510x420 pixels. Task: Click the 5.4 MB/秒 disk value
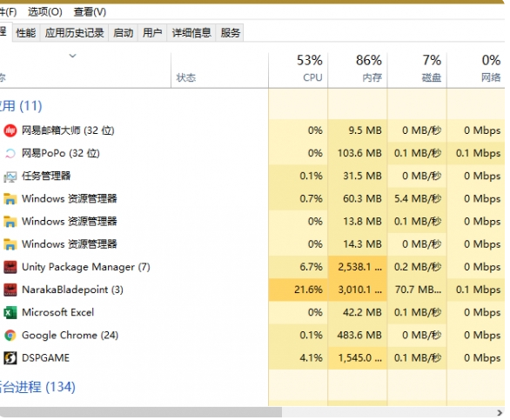pos(418,199)
